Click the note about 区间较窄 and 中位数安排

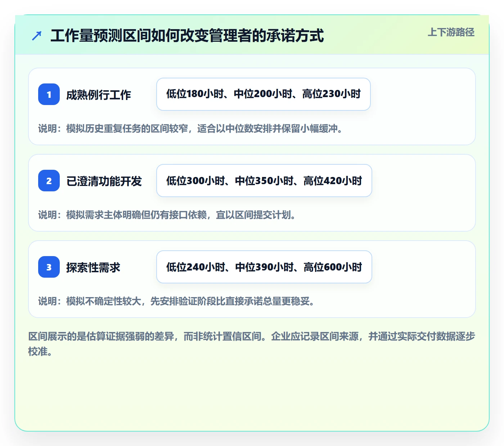click(191, 128)
